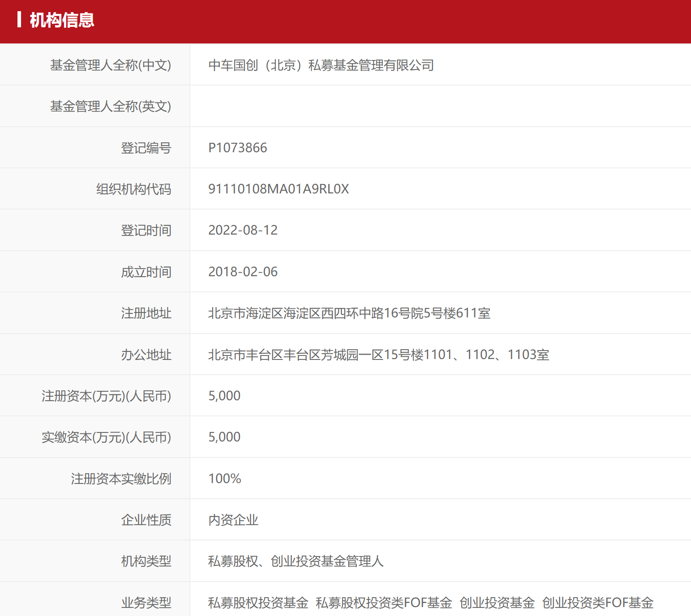Select the company name 中车国创（北京）私募基金管理有限公司
This screenshot has height=616, width=691.
(321, 65)
